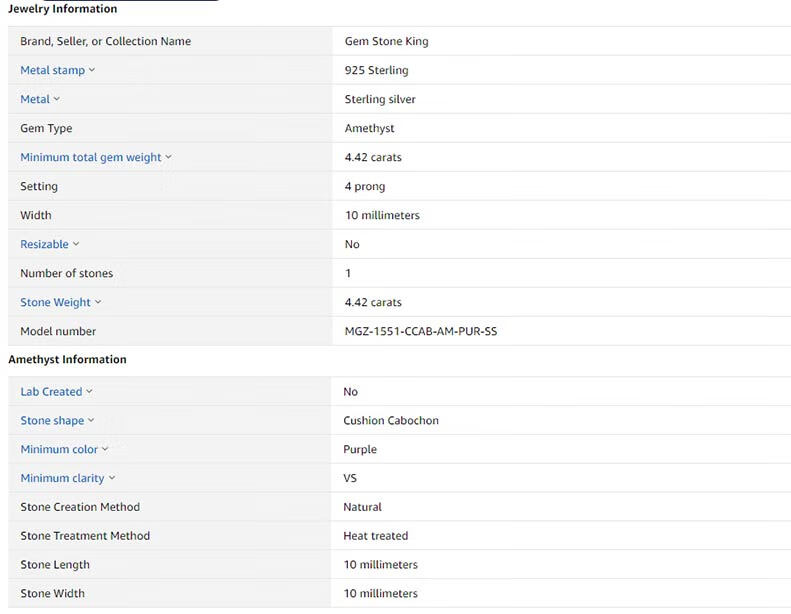Click the Amethyst Information section heading

pos(67,359)
